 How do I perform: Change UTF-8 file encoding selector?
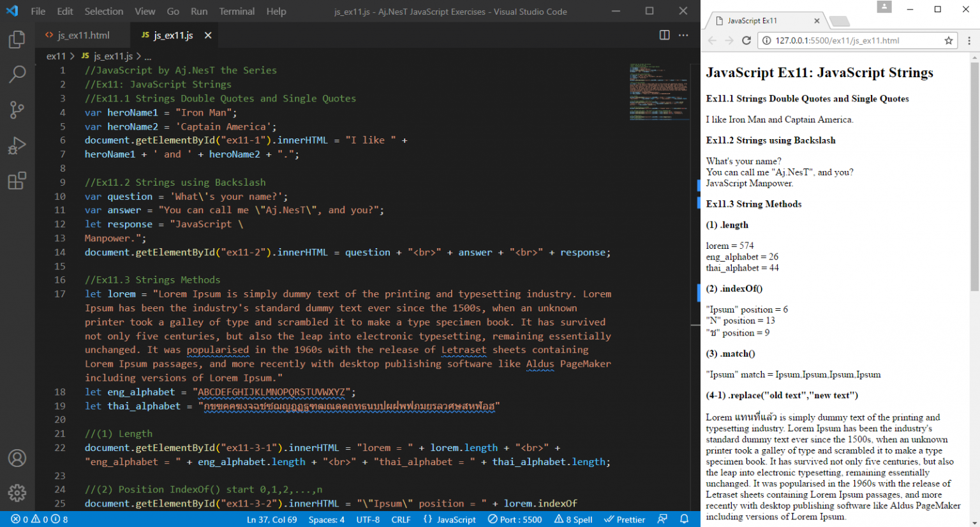[x=367, y=519]
